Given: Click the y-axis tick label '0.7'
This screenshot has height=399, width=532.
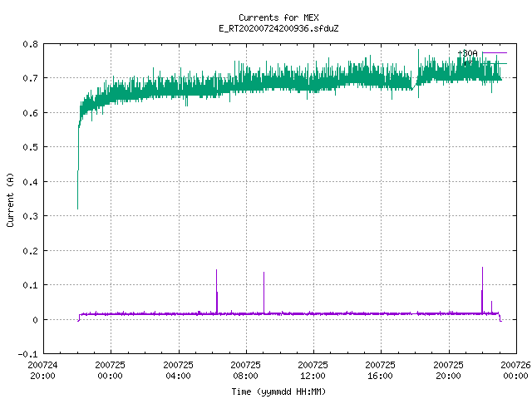Looking at the screenshot, I should tap(30, 78).
